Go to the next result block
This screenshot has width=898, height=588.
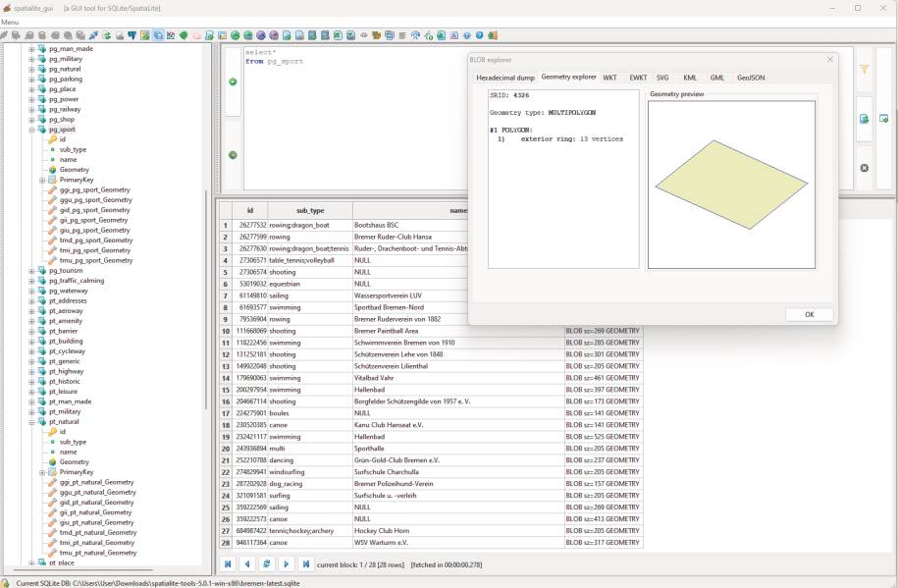coord(287,564)
